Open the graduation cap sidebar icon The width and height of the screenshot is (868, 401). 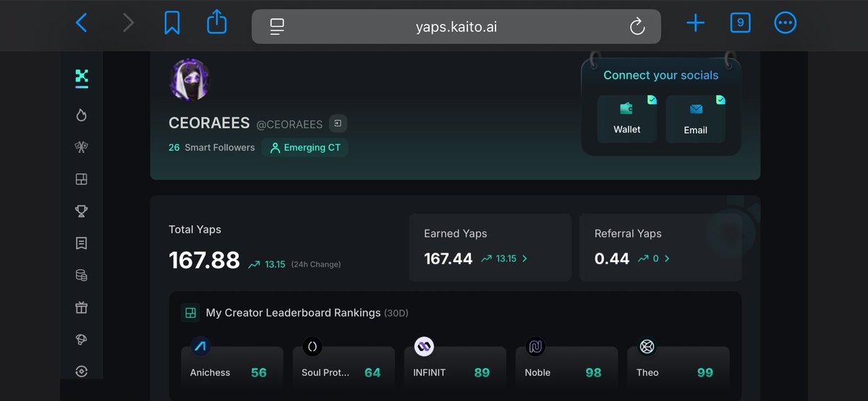pyautogui.click(x=82, y=339)
